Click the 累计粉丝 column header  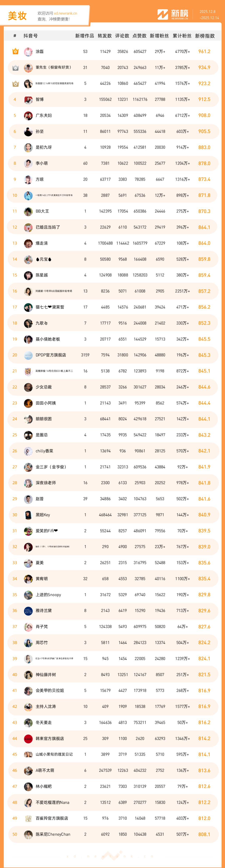point(182,36)
